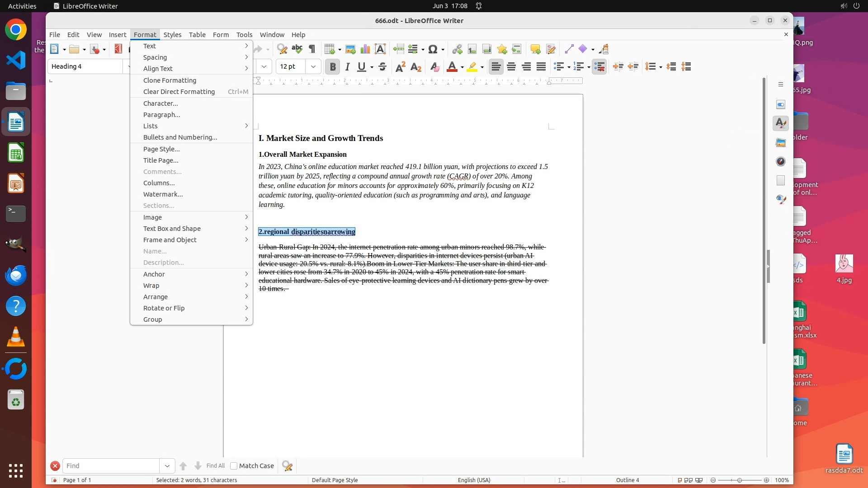Click the Find All button
Screen dimensions: 868x488
click(x=215, y=466)
